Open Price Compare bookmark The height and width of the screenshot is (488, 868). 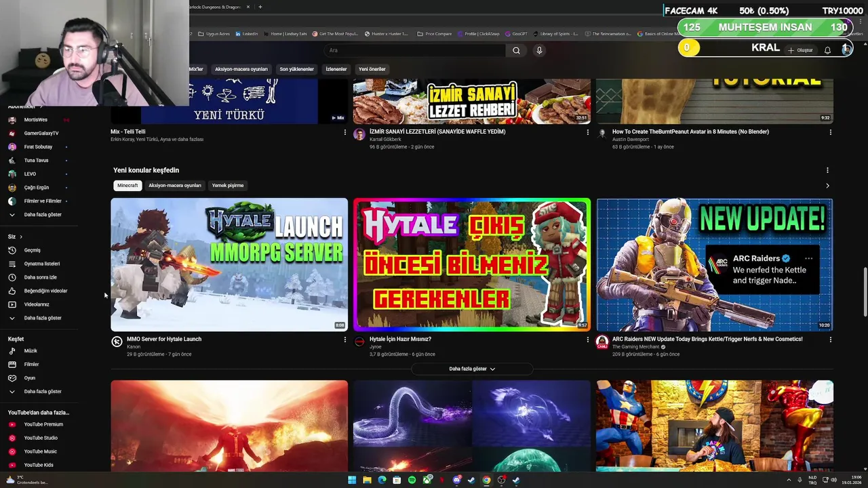435,33
